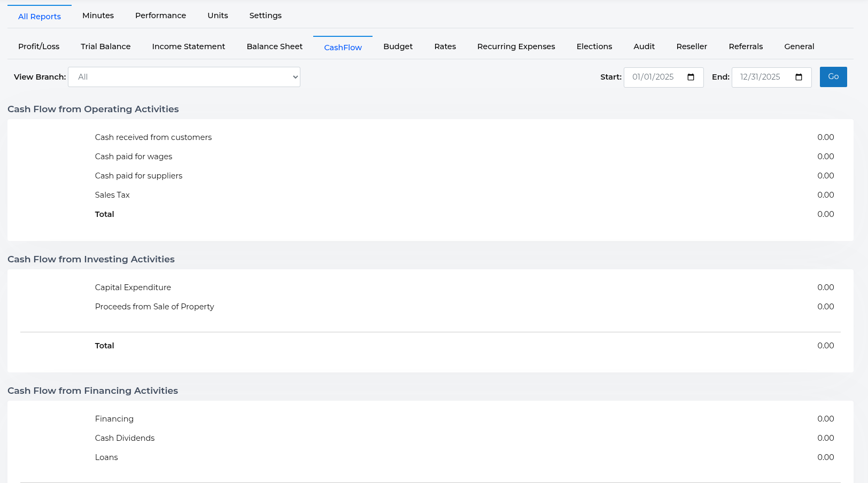Click the Start date input field
Viewport: 868px width, 483px height.
pos(653,77)
